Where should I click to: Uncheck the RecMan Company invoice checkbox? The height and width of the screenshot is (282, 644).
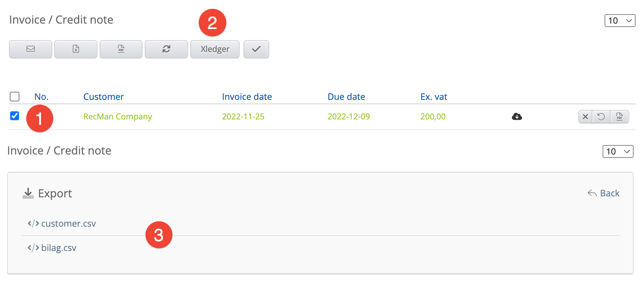(15, 116)
